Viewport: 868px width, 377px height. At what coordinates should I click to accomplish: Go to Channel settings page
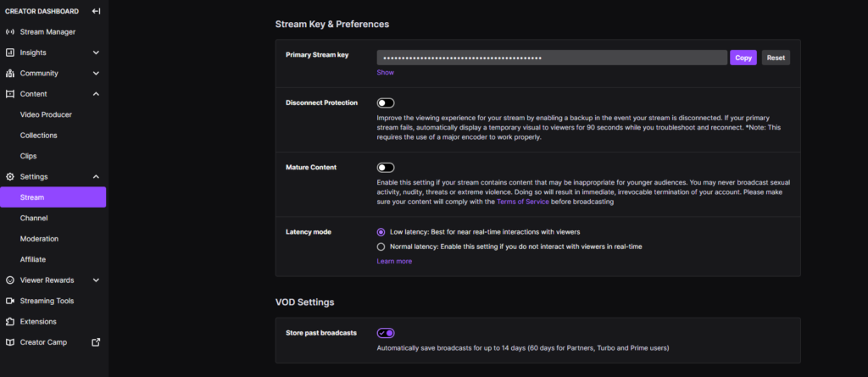coord(34,219)
